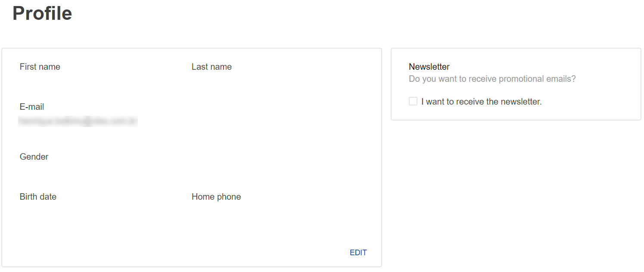Click the "I want to receive the newsletter" label
Screen dimensions: 644x272
[x=481, y=102]
